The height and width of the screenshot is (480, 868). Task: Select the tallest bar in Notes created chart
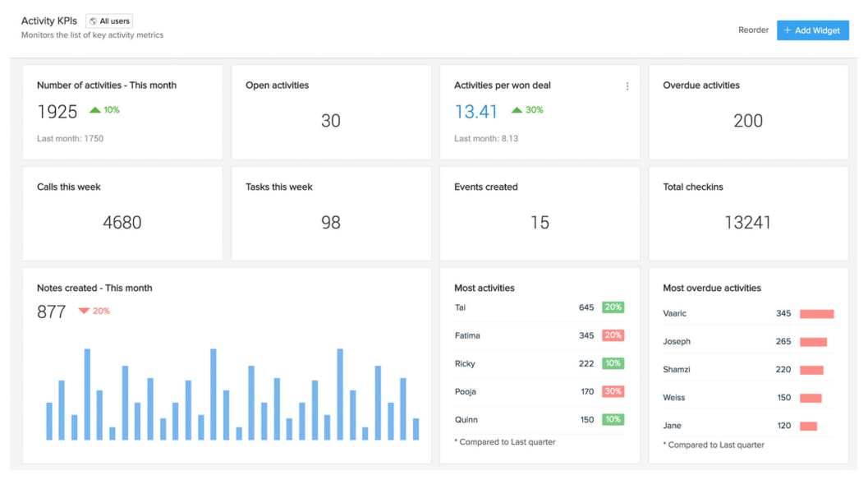tap(85, 386)
